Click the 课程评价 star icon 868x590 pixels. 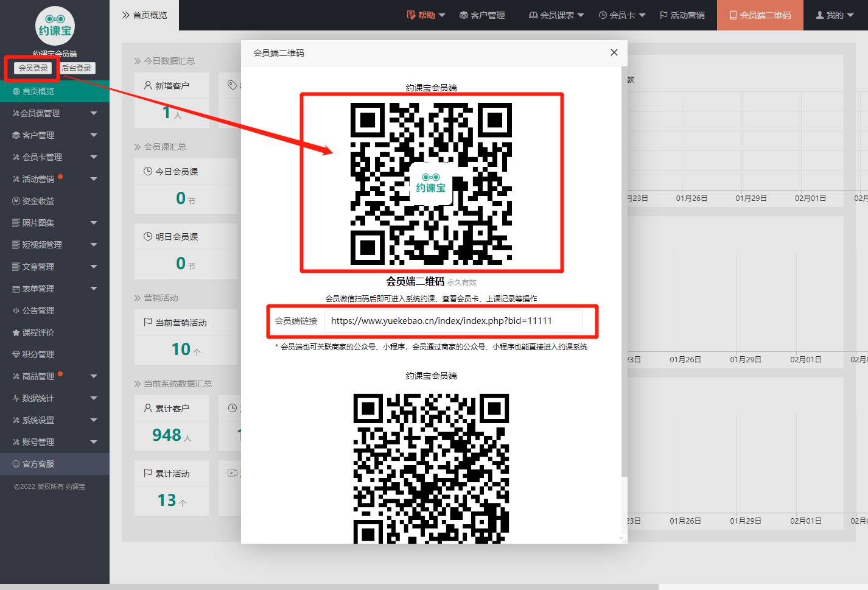point(16,332)
